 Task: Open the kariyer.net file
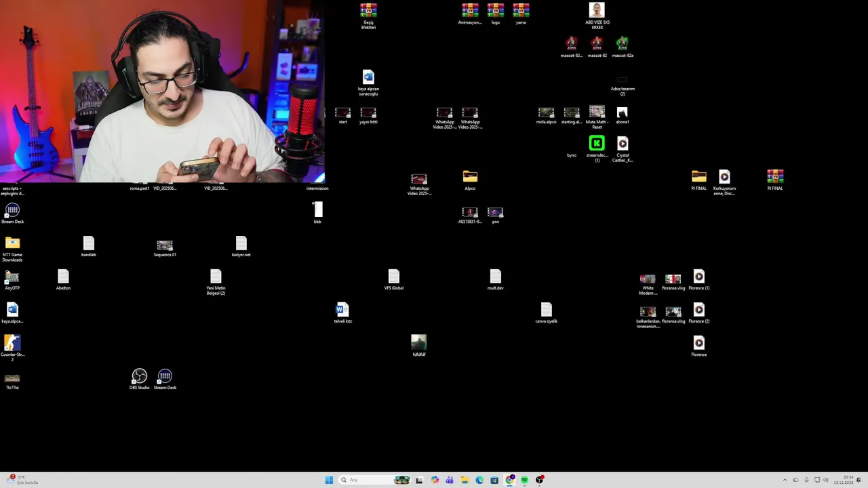click(x=241, y=243)
